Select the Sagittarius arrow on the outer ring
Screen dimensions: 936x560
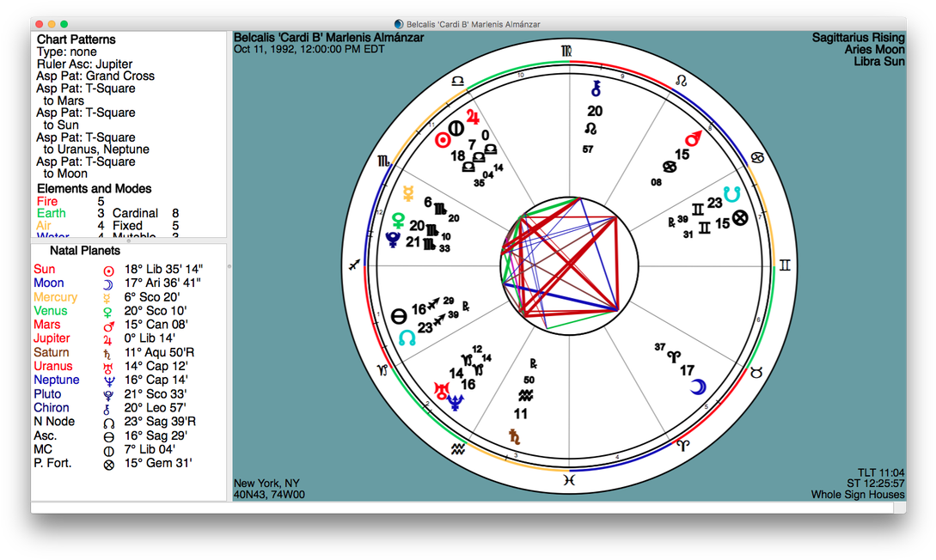coord(354,265)
